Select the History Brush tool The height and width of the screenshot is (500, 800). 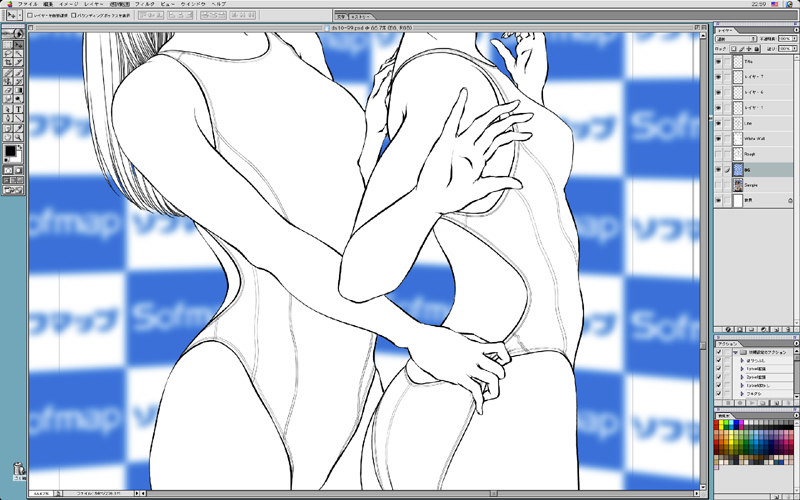tap(18, 81)
